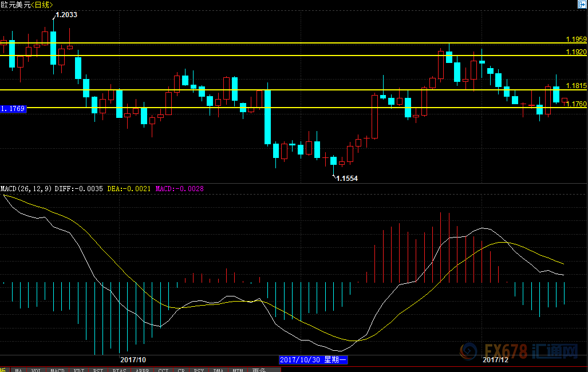Viewport: 588px width, 372px height.
Task: Choose the MA indicator tab
Action: coord(19,370)
